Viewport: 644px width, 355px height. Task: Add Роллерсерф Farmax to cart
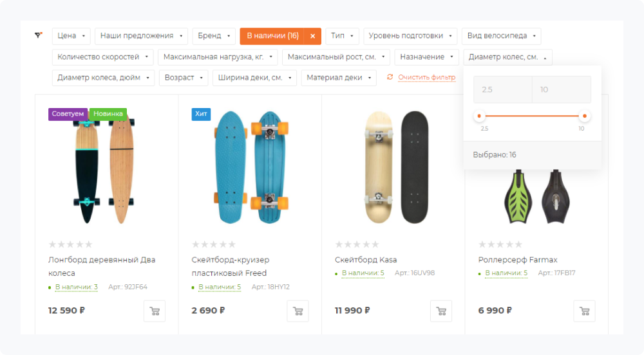click(584, 311)
